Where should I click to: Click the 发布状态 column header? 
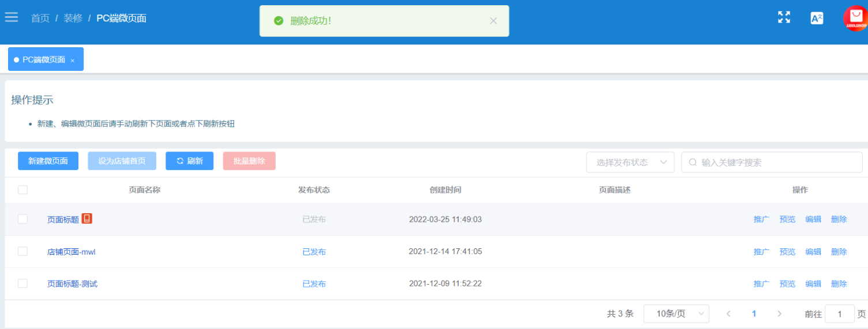tap(314, 190)
